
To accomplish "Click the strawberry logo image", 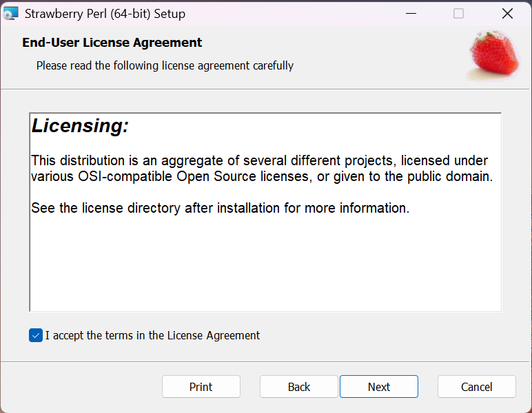I will pos(493,54).
